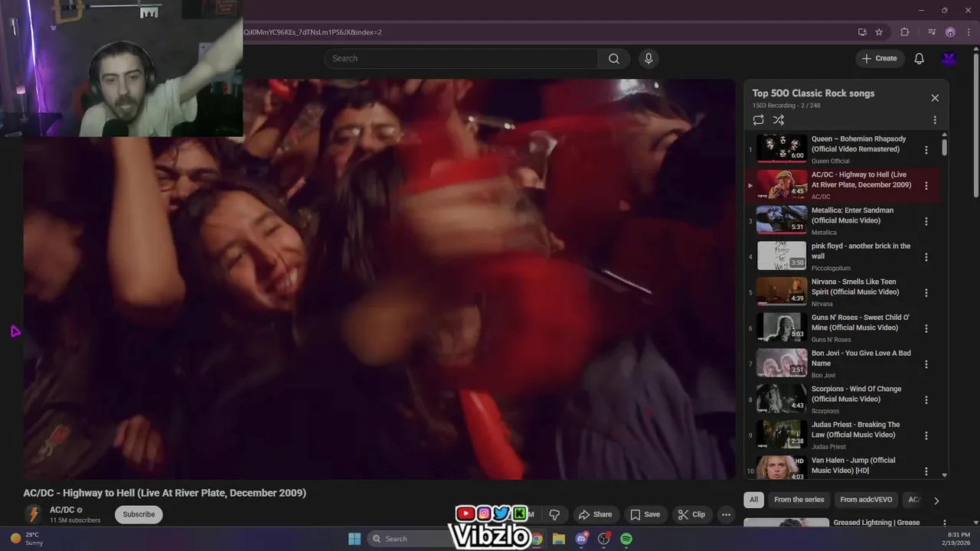Open options for Nirvana Smells Like Teen Spirit
The height and width of the screenshot is (551, 980).
point(926,293)
